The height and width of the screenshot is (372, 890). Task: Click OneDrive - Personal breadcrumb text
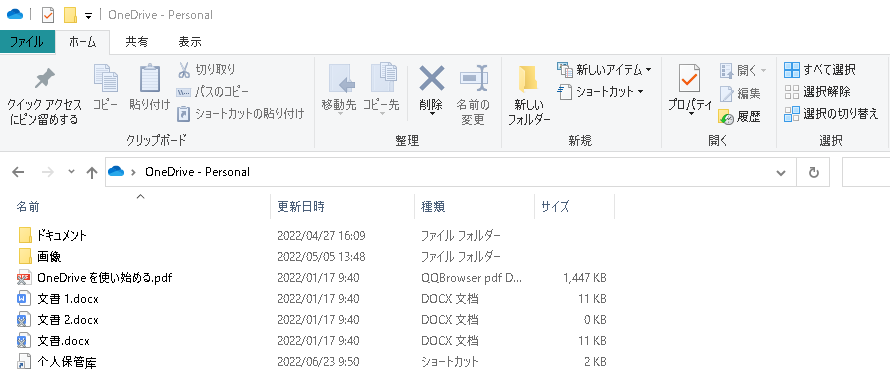coord(197,172)
